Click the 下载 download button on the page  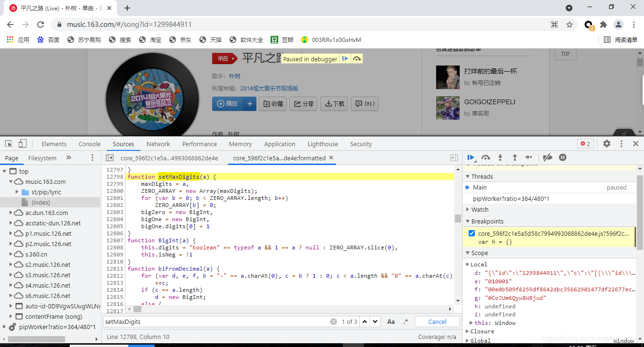(x=334, y=104)
